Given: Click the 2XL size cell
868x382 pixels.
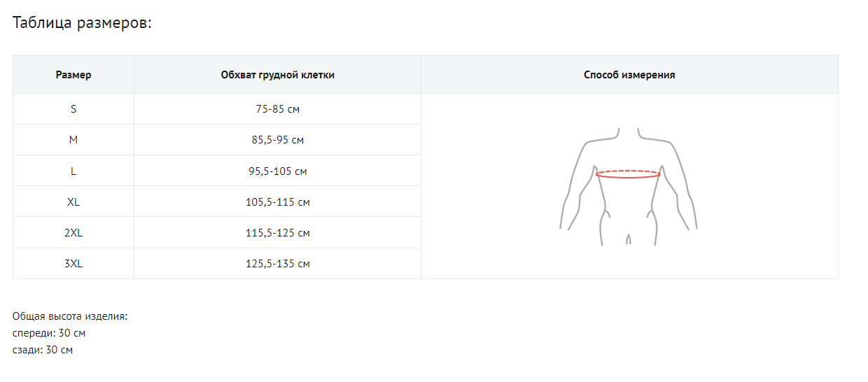Looking at the screenshot, I should [x=73, y=233].
